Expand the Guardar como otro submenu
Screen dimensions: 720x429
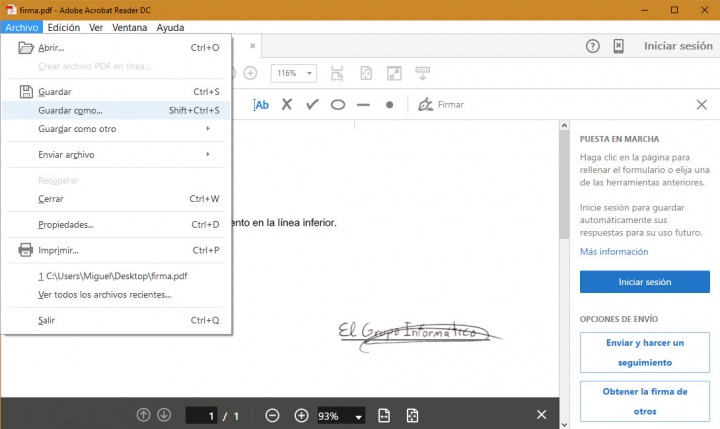click(x=116, y=129)
